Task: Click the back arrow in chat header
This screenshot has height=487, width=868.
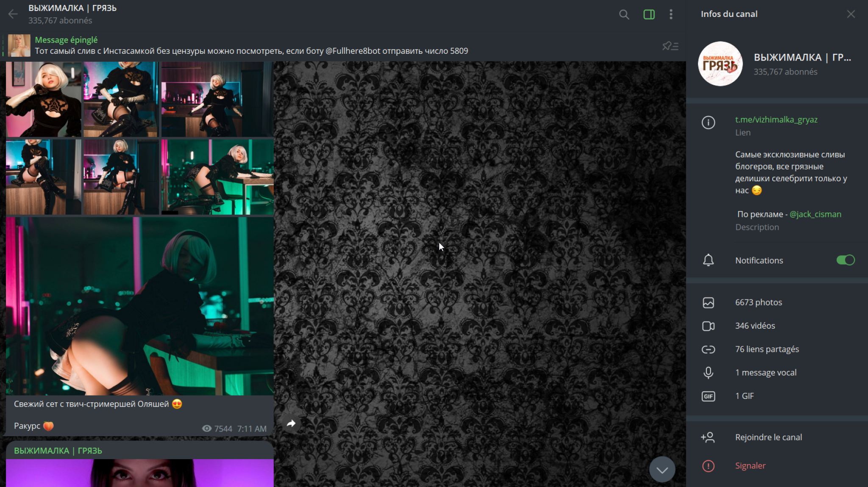Action: [13, 14]
